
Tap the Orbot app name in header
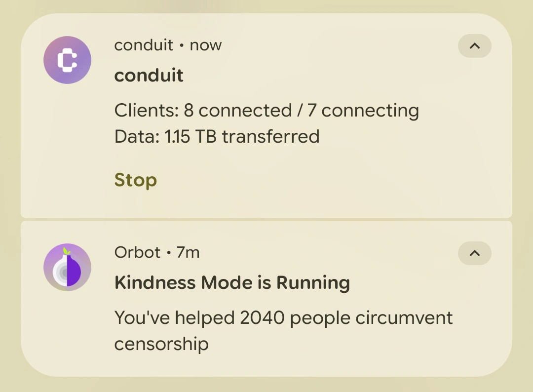[137, 253]
